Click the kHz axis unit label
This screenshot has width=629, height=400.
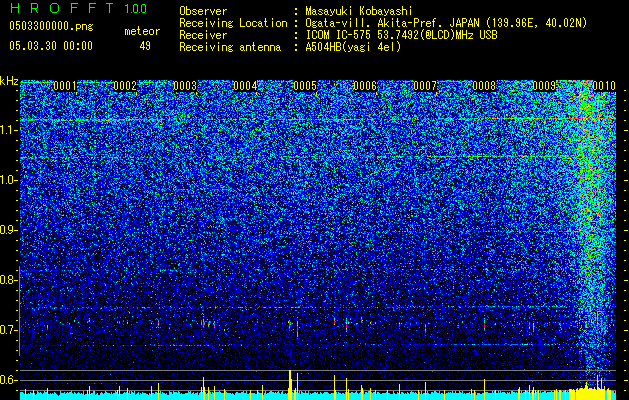click(x=9, y=81)
